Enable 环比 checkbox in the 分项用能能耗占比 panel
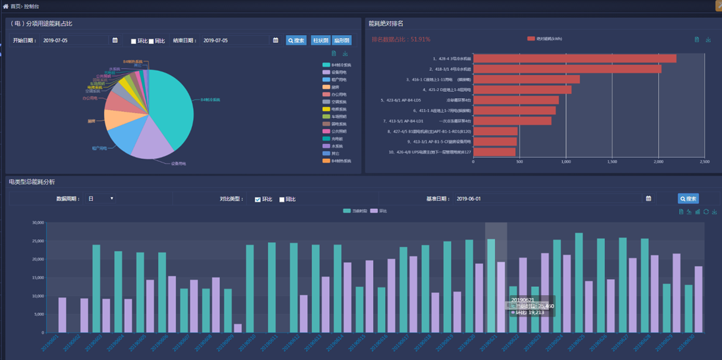This screenshot has width=722, height=360. [134, 41]
